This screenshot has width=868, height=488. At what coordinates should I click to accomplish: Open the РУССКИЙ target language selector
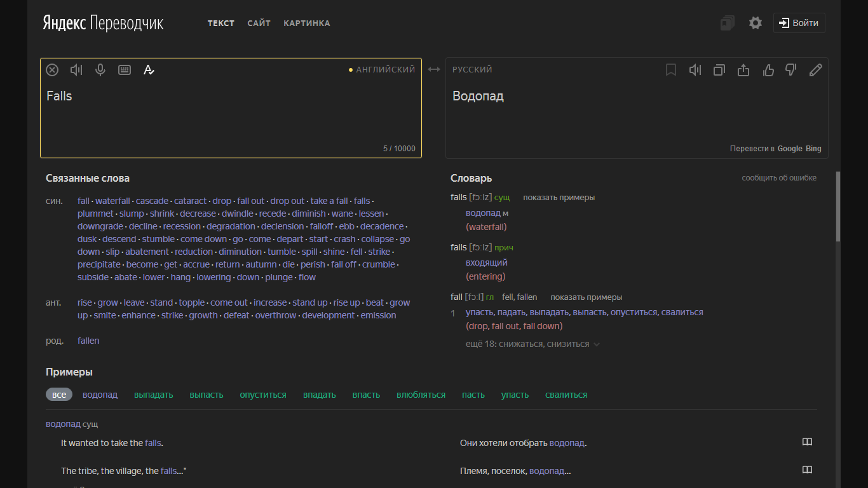pos(472,69)
